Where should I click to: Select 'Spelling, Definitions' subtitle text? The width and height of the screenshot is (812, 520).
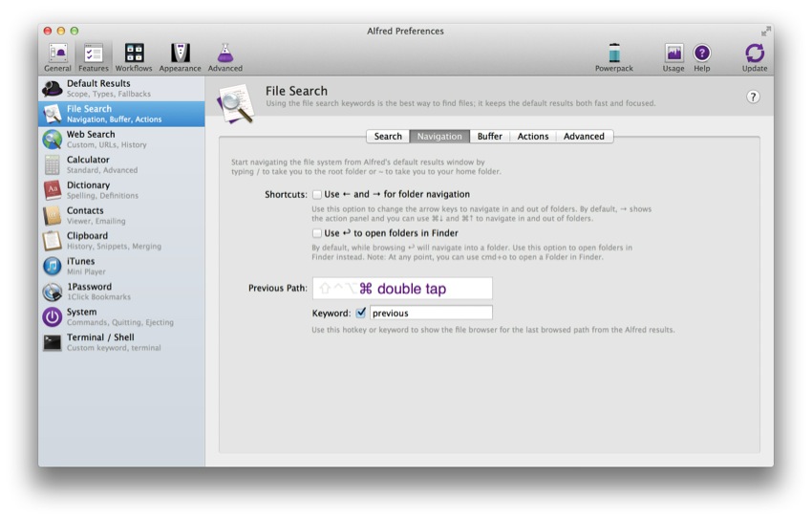click(102, 196)
